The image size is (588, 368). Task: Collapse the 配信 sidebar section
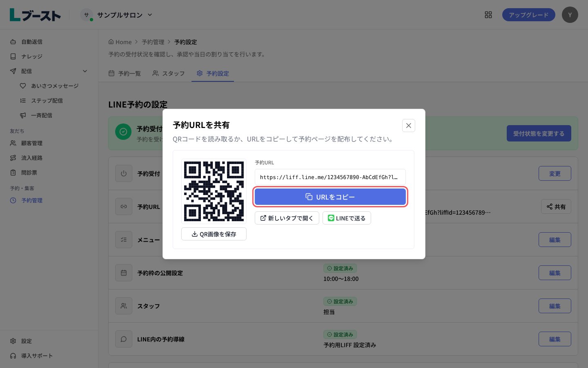[x=49, y=71]
